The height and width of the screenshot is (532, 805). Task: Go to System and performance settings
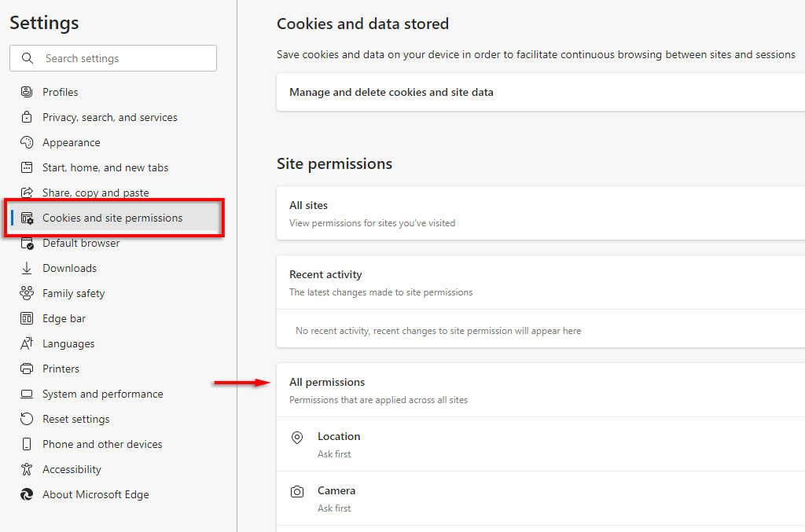103,394
